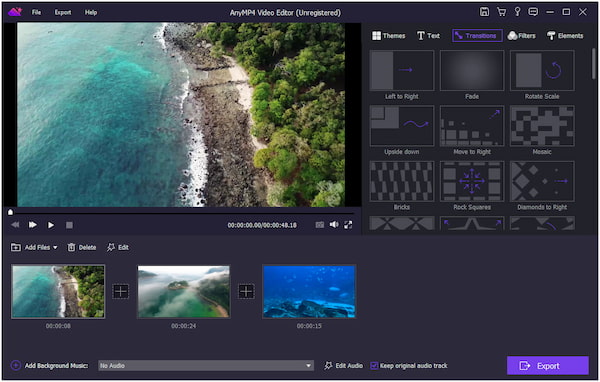
Task: Select the Upside down transition
Action: pyautogui.click(x=402, y=126)
